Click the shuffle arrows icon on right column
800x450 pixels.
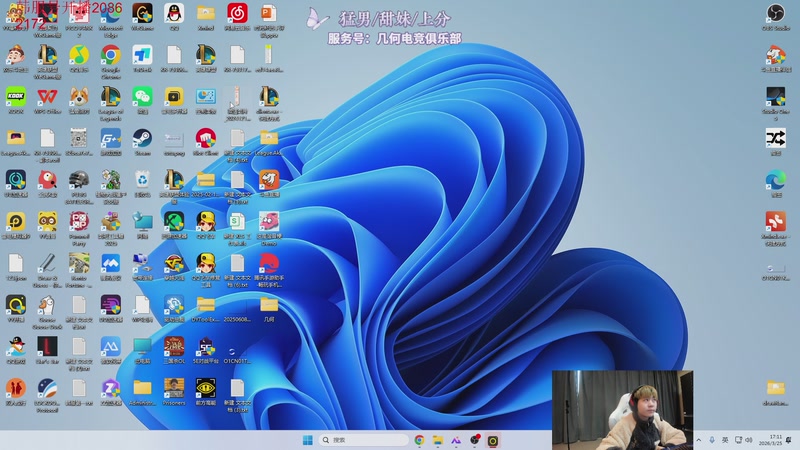coord(776,138)
